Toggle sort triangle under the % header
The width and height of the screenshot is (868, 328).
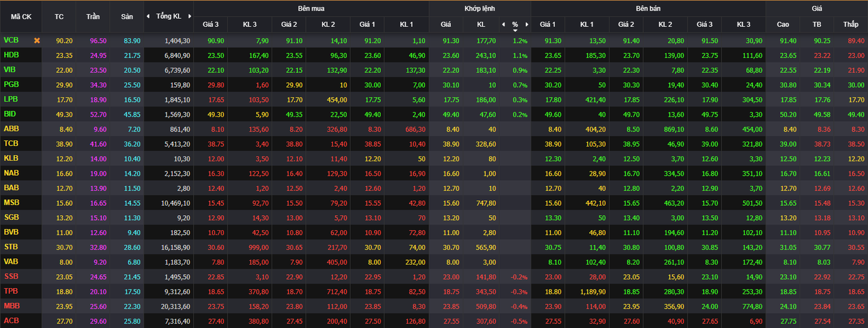pyautogui.click(x=515, y=31)
